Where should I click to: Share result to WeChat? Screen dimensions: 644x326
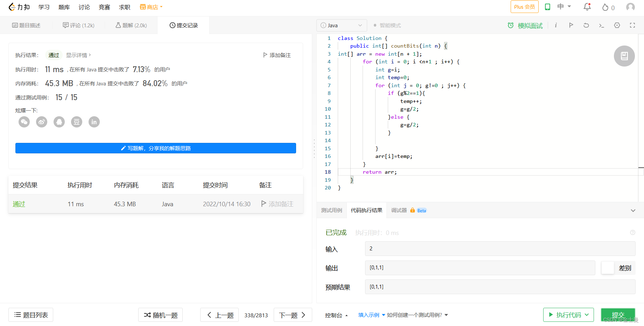24,122
